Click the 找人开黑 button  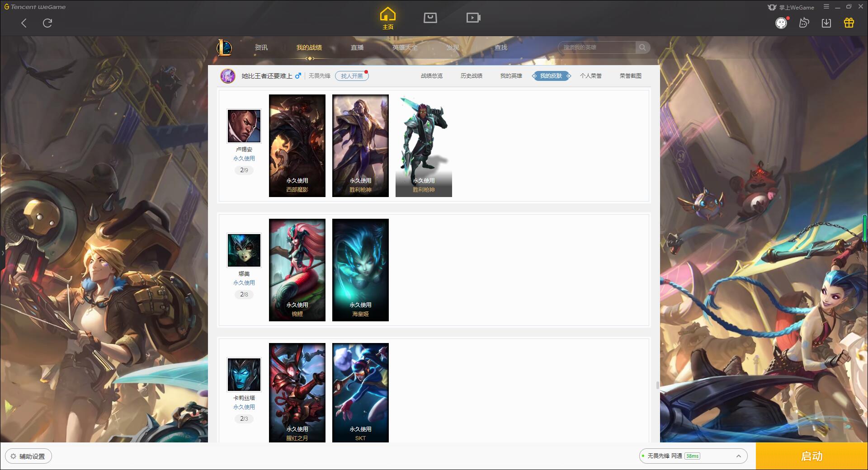click(x=352, y=76)
